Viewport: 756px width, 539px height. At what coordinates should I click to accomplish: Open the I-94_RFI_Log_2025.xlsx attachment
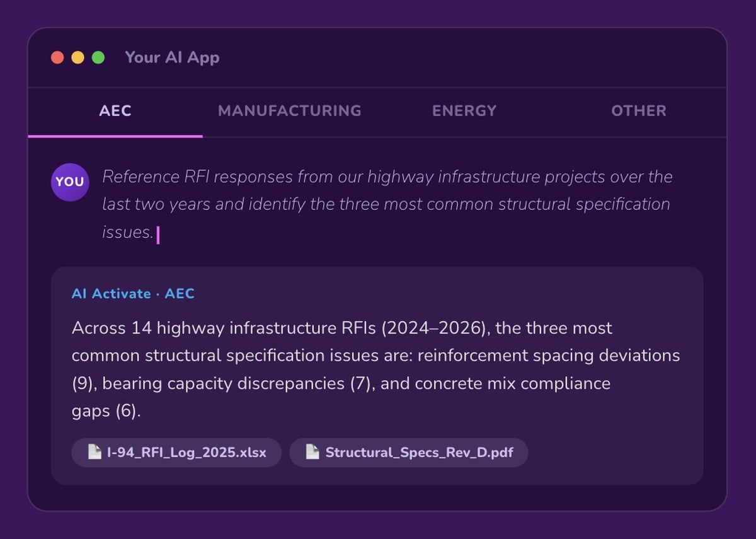pos(176,452)
